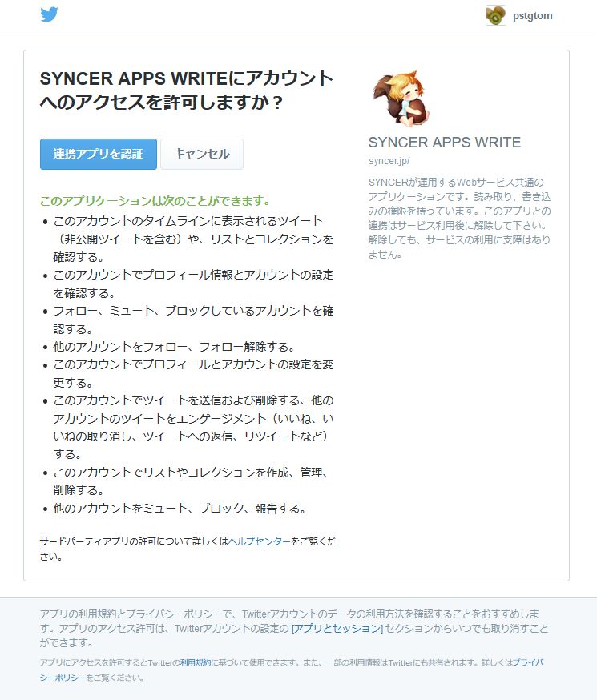Authorize app with 連携アプリを認証 button
597x700 pixels.
click(x=99, y=154)
